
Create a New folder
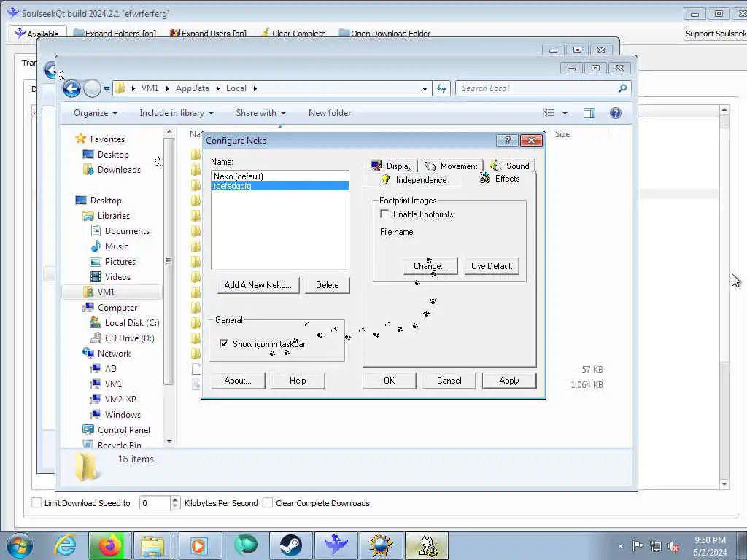[330, 113]
